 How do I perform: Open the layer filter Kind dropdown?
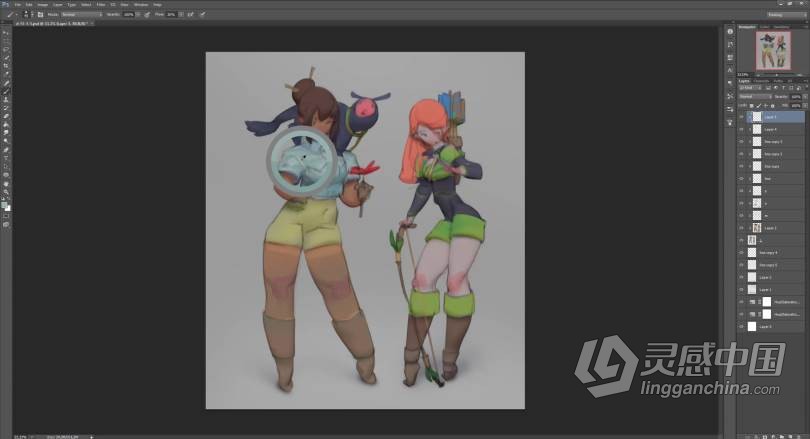750,88
